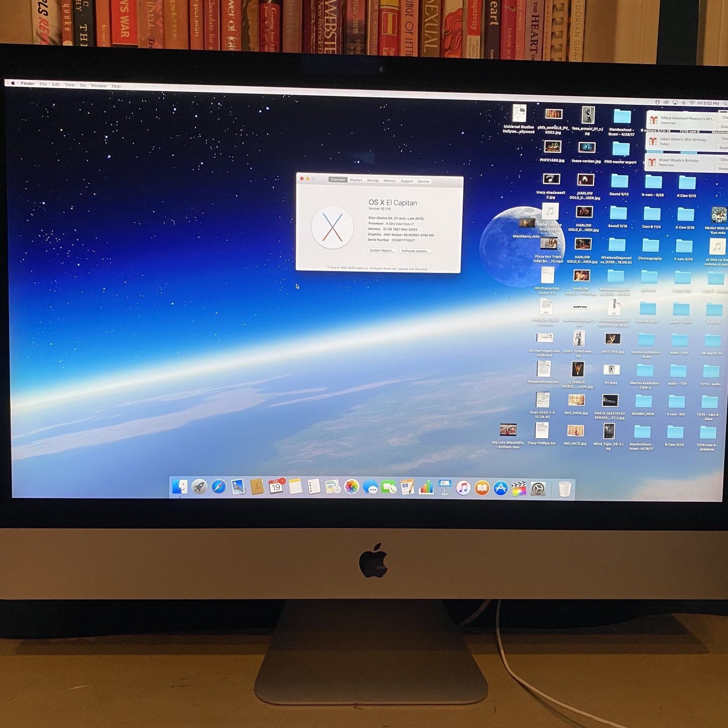
Task: Switch to the Support tab
Action: [x=407, y=182]
